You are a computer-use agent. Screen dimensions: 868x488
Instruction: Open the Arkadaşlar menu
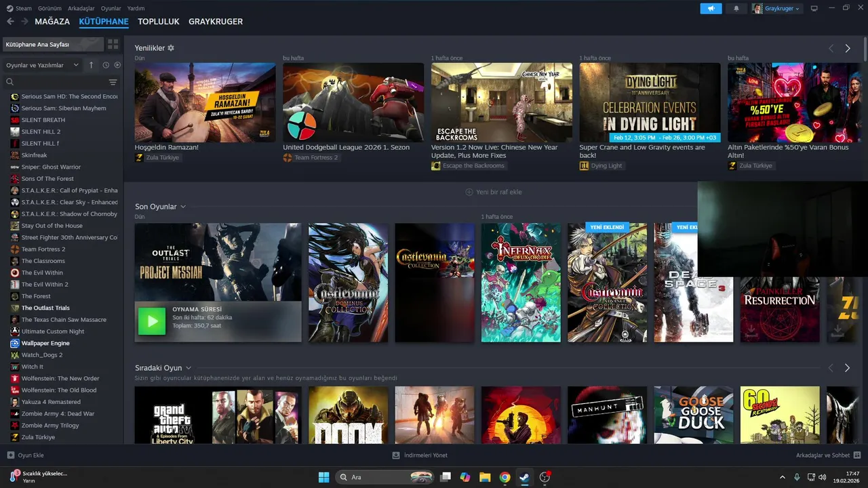coord(81,8)
